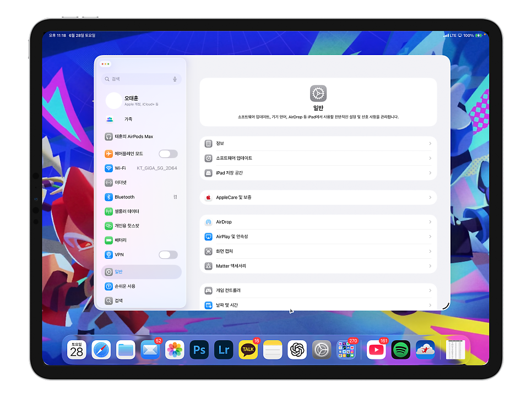Click chevron on AppleCare 및 보증 row

point(430,197)
